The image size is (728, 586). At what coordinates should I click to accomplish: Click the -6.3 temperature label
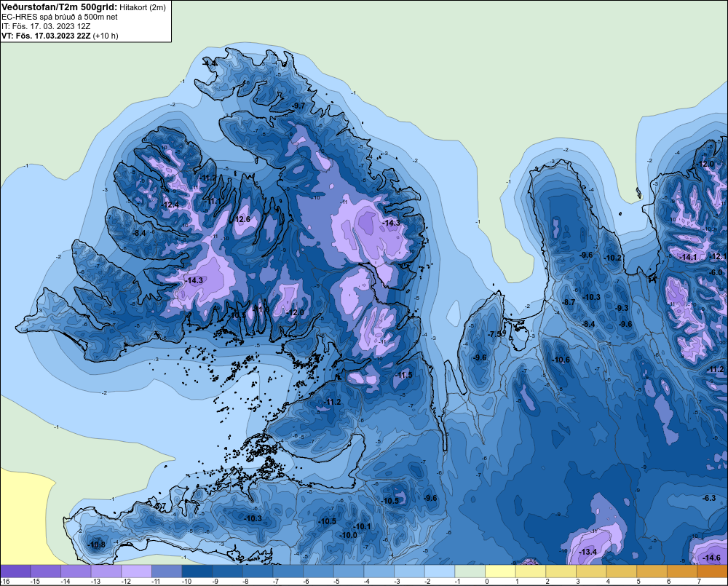click(x=709, y=498)
